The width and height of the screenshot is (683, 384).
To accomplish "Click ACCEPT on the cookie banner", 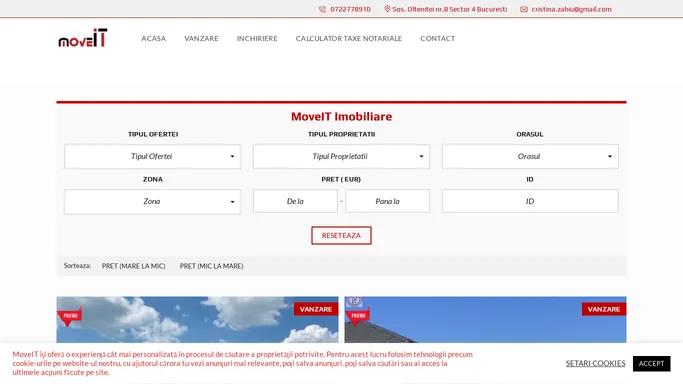I will tap(652, 364).
